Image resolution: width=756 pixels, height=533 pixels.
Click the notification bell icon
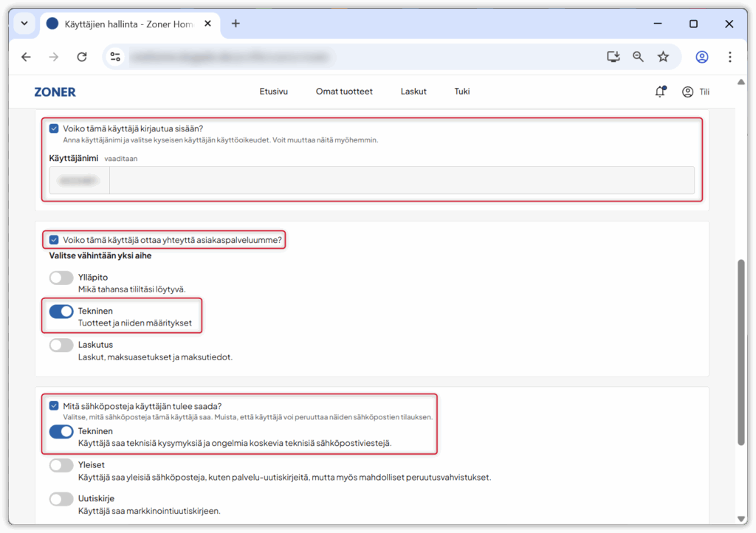(660, 92)
